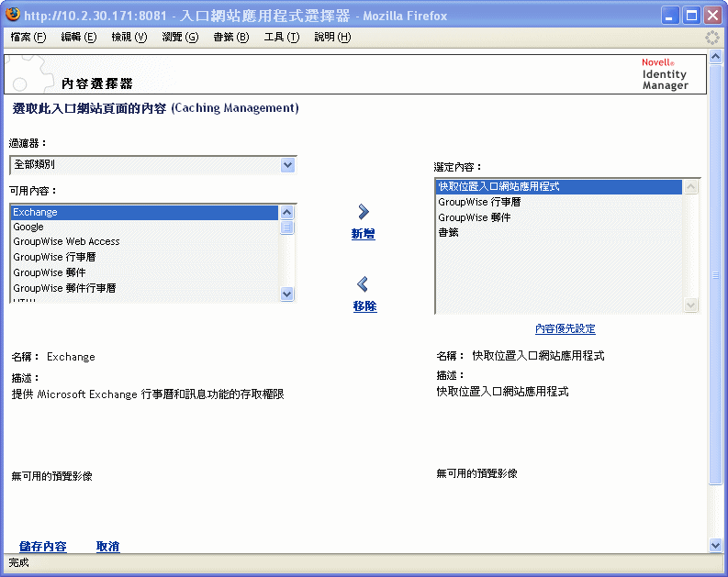Screen dimensions: 728x577
Task: Open the 編輯 (E) menu
Action: 78,37
